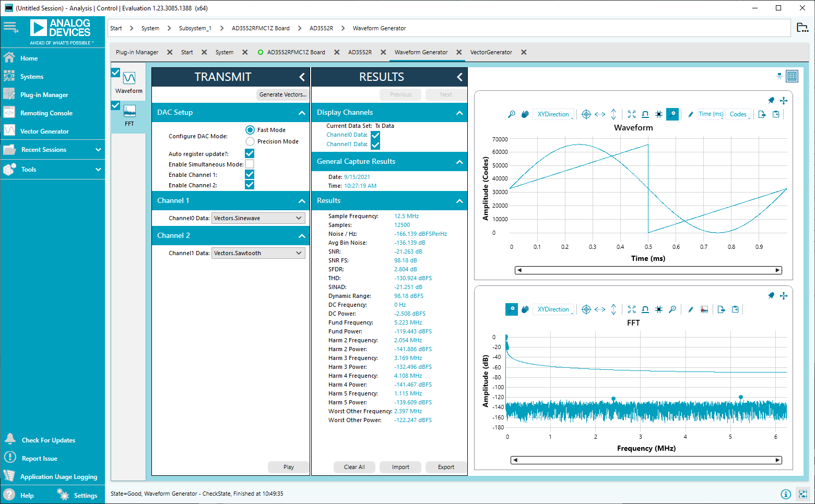
Task: Click the crosshair target icon in FFT toolbar
Action: pos(586,309)
